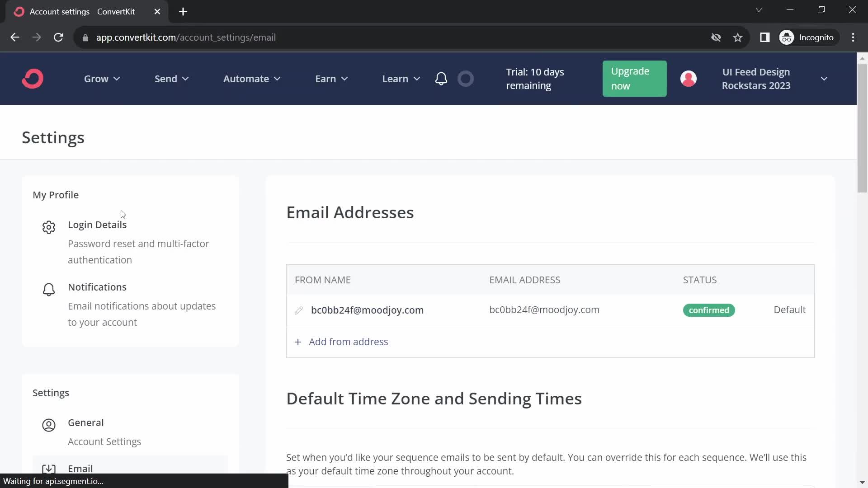Screen dimensions: 868x488
Task: Click the notifications bell in the top navbar
Action: click(441, 78)
